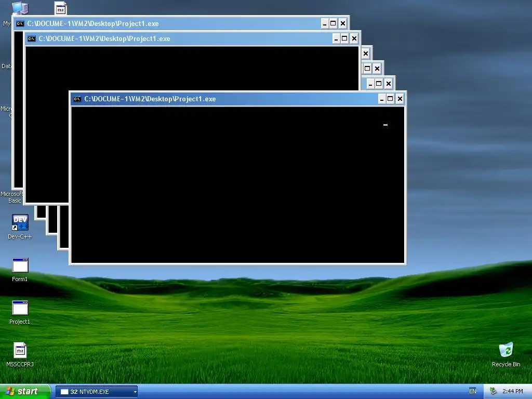Image resolution: width=532 pixels, height=399 pixels.
Task: Click inside the front console's black text area
Action: click(237, 185)
